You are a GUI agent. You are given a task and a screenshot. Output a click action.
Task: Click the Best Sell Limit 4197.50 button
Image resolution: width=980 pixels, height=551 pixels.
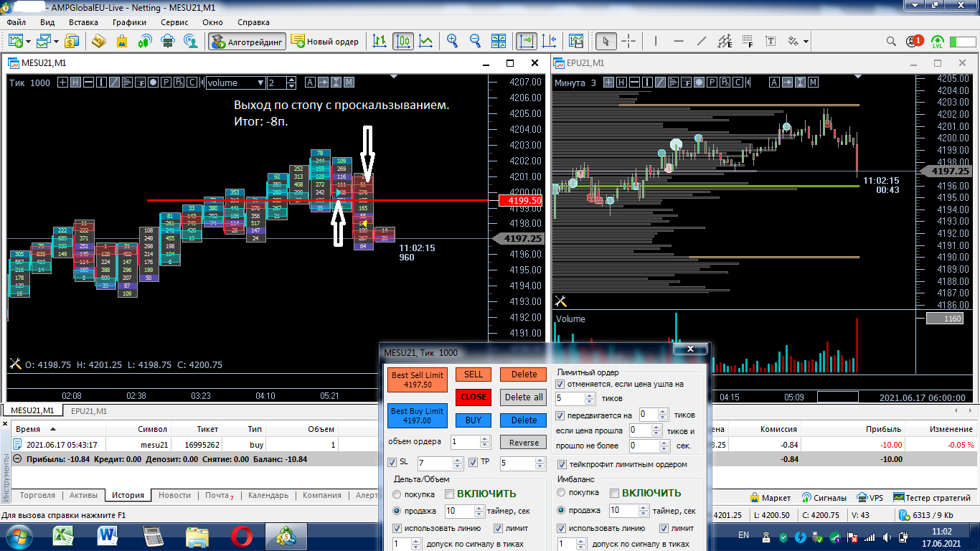[418, 380]
